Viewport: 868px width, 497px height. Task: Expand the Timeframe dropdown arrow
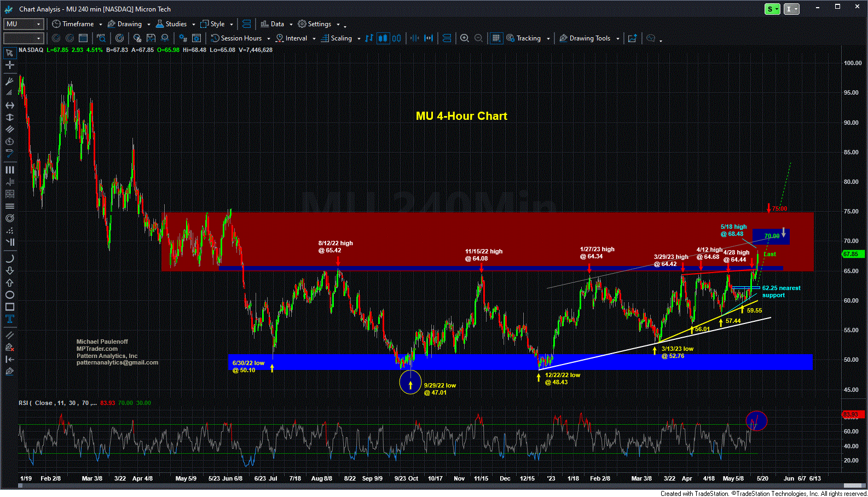[101, 24]
